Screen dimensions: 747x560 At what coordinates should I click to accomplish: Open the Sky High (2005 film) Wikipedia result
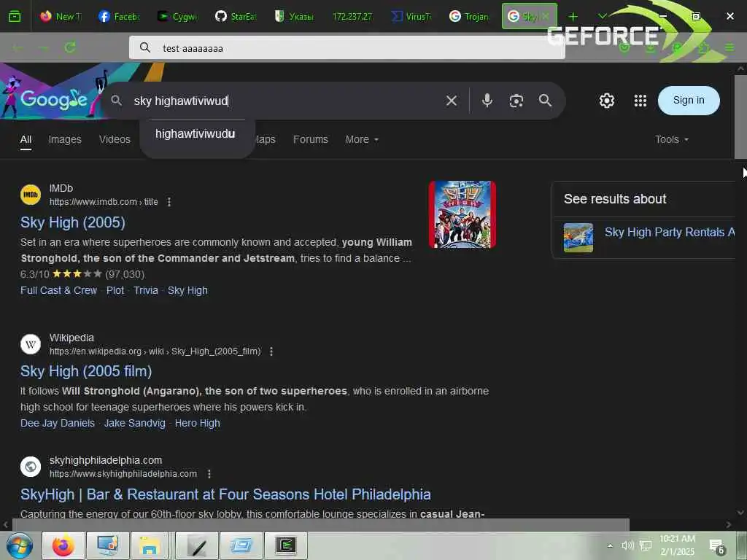click(x=86, y=371)
